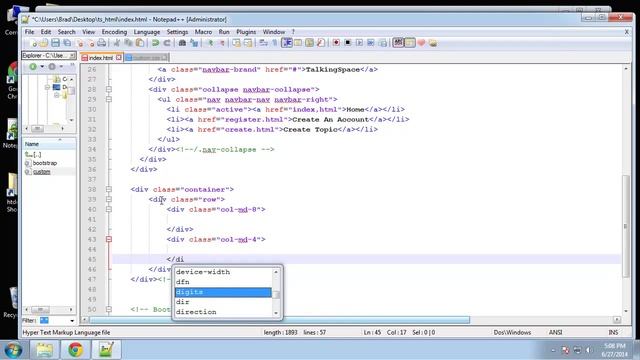The image size is (640, 360).
Task: Collapse fold marker at line 29
Action: click(x=109, y=99)
